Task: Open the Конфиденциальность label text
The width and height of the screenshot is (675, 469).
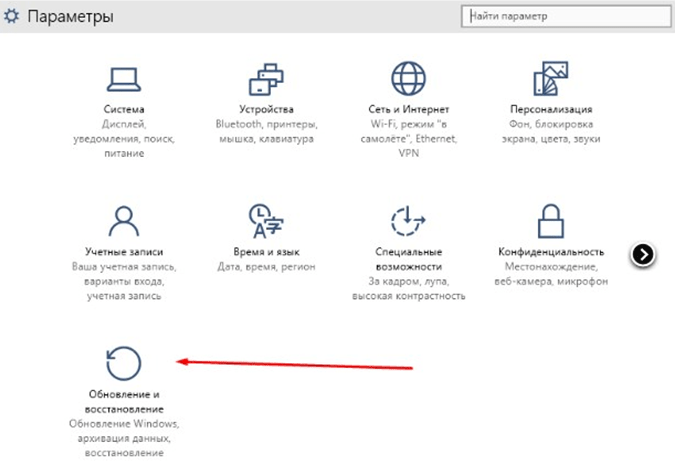Action: 551,252
